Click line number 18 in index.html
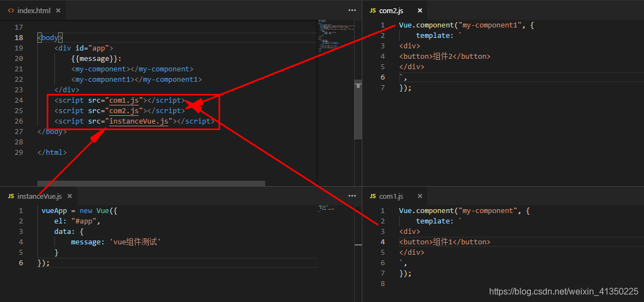Image resolution: width=644 pixels, height=302 pixels. [19, 38]
